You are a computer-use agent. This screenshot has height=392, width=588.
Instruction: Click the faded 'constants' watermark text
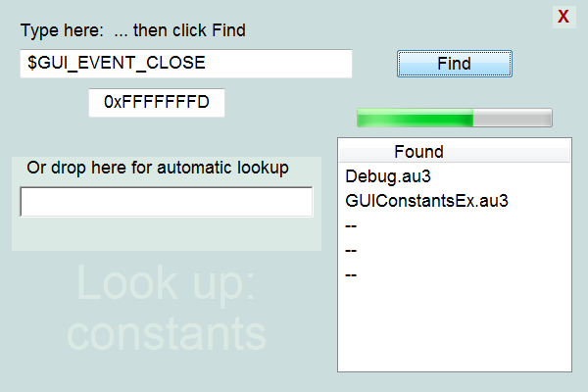[167, 334]
